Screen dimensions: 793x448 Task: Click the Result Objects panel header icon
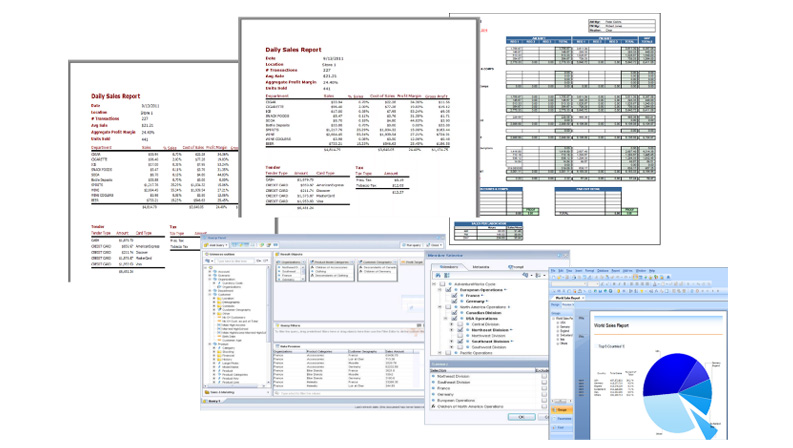coord(277,254)
